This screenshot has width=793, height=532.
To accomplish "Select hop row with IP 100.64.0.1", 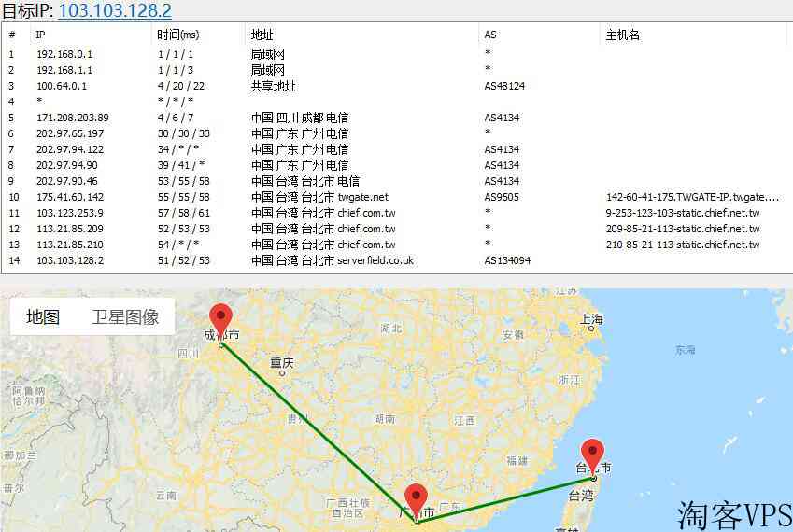I will (397, 86).
